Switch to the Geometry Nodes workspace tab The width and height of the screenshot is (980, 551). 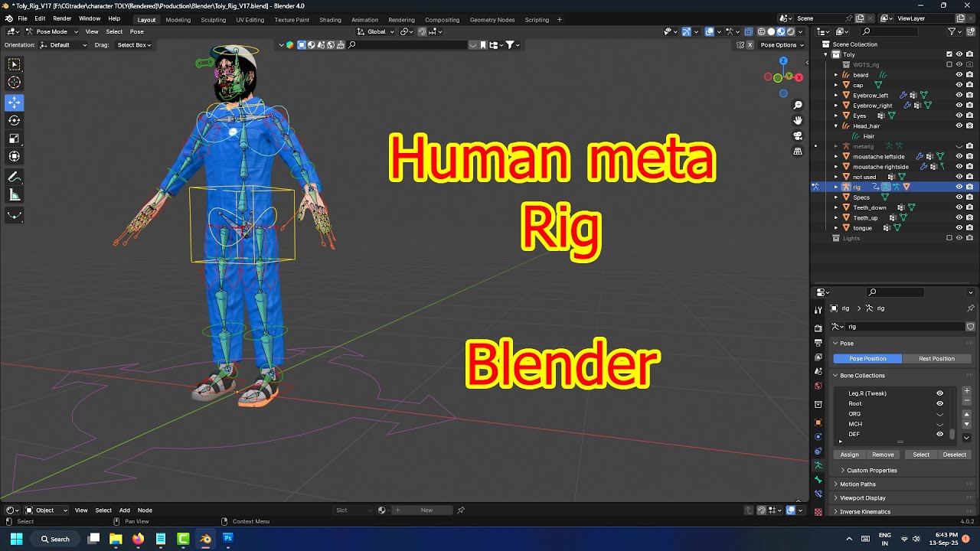(492, 20)
